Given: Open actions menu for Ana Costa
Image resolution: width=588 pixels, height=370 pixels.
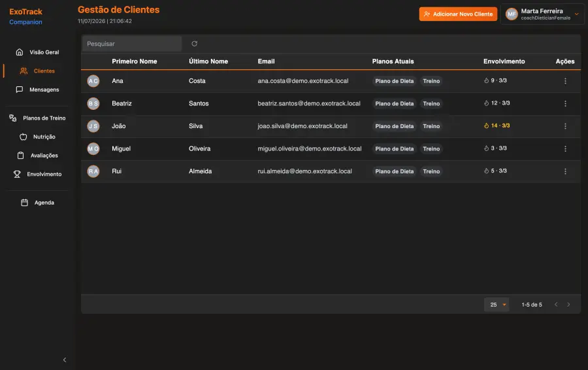Looking at the screenshot, I should click(x=565, y=81).
